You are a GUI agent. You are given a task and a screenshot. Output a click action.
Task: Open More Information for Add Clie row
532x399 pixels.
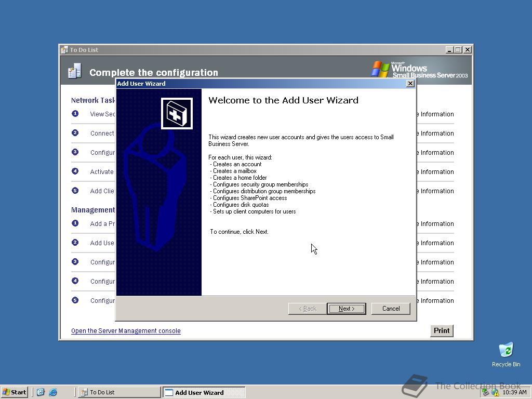click(435, 191)
